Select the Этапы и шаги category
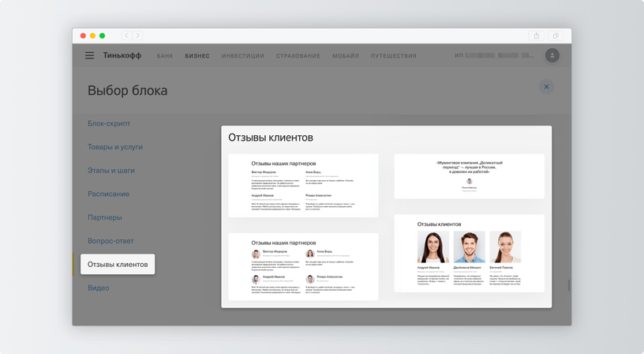The image size is (644, 354). coord(111,170)
